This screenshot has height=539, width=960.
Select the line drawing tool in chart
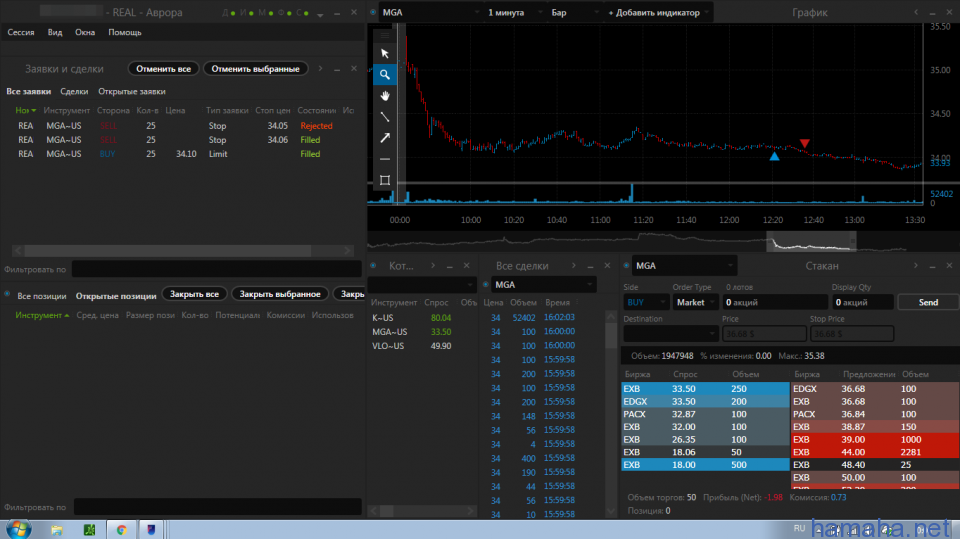tap(384, 116)
